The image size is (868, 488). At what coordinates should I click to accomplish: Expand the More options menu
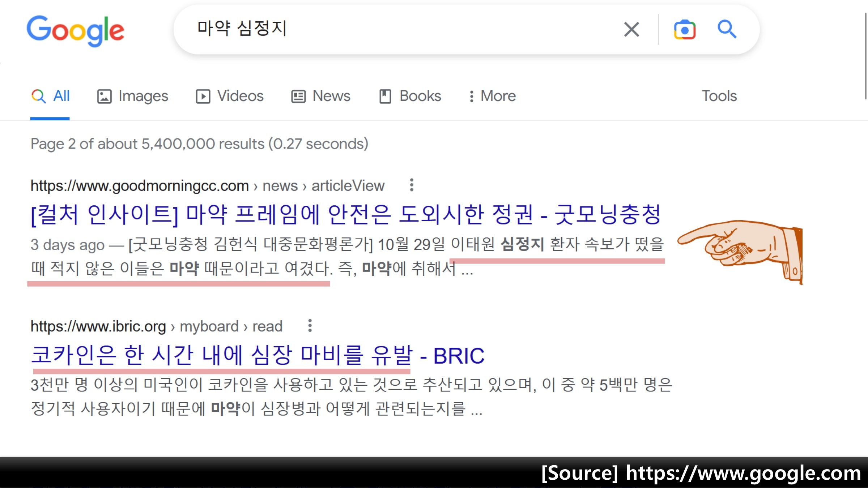pos(492,96)
